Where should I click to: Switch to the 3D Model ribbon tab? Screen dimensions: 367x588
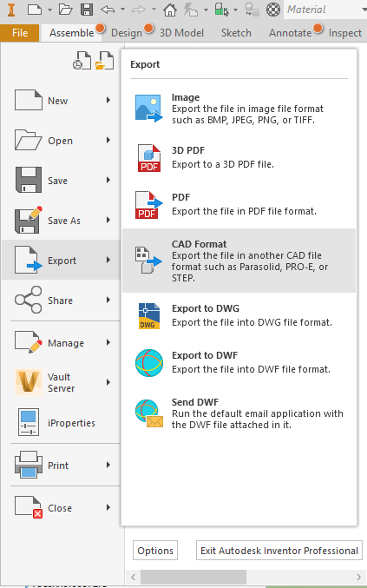(x=181, y=33)
